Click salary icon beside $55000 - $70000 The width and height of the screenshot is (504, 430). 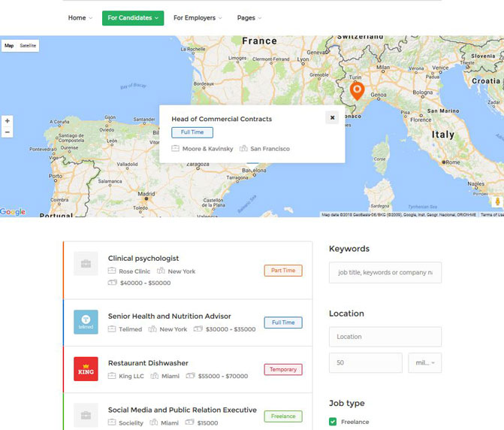pos(190,376)
